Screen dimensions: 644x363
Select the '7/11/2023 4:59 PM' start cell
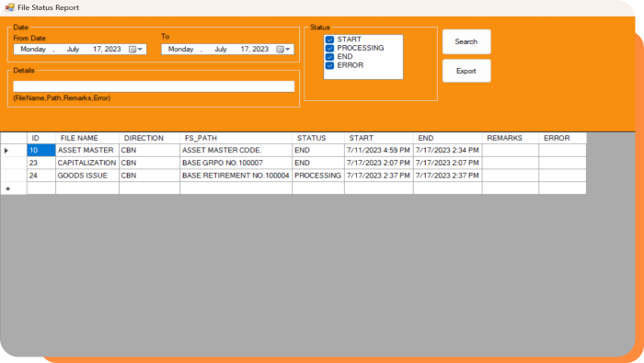[x=379, y=150]
